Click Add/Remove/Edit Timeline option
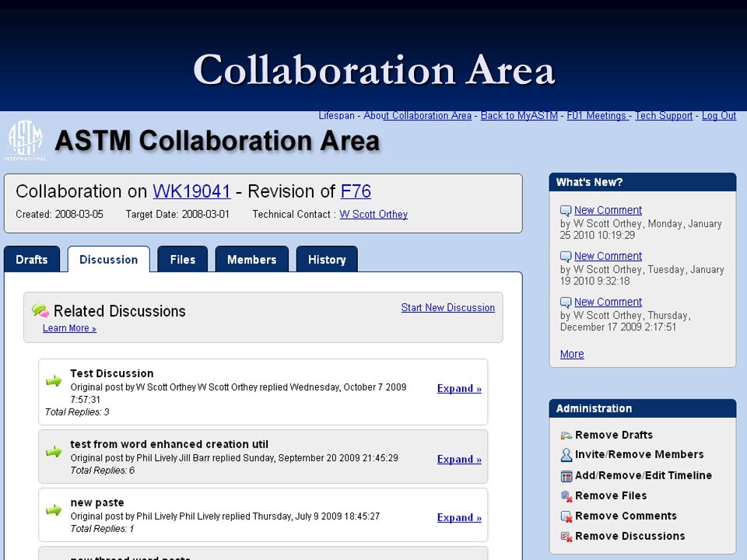The height and width of the screenshot is (560, 747). (x=644, y=475)
